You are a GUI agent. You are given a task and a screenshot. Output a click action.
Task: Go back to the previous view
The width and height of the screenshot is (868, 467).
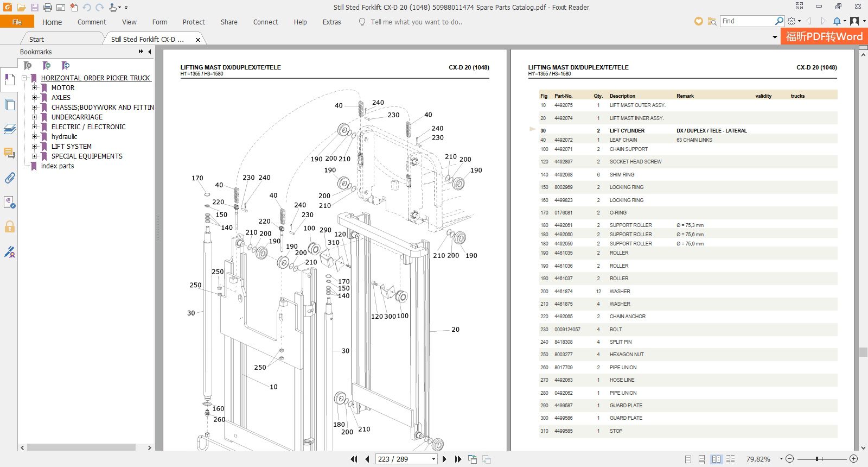(473, 459)
